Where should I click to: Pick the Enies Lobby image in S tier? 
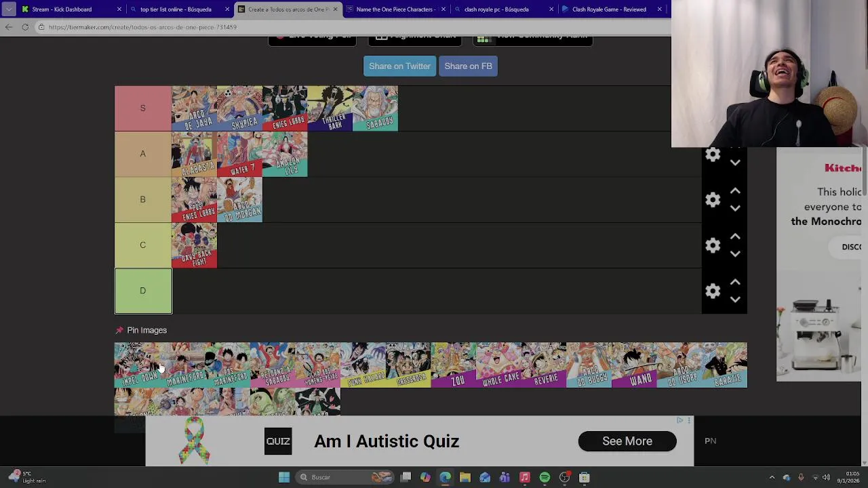285,108
